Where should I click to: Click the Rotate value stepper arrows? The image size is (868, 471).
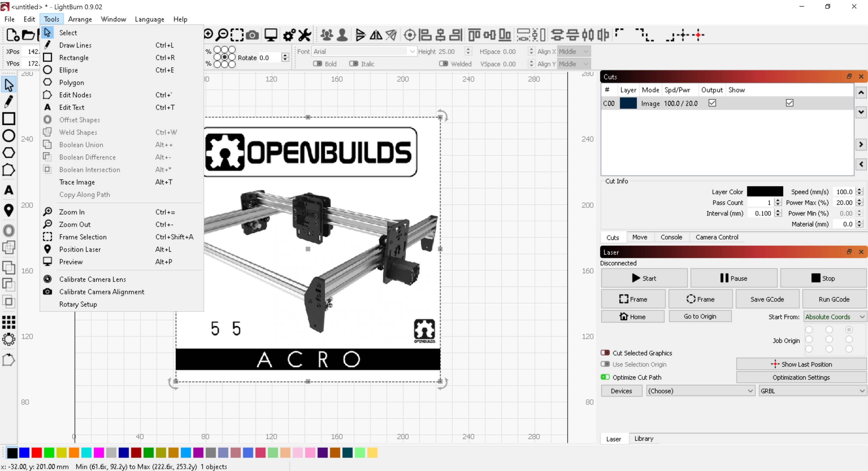(285, 57)
